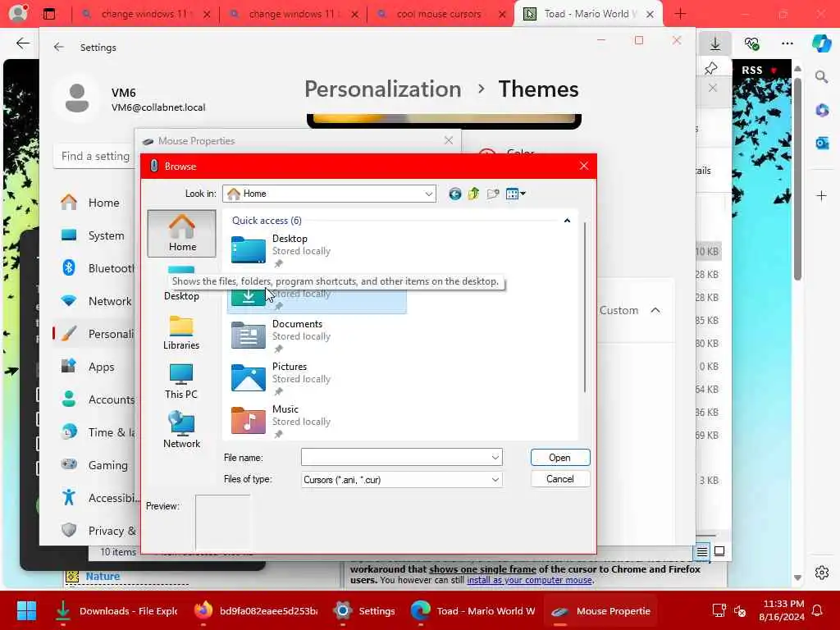Open the Desktop folder in Quick access list
The width and height of the screenshot is (840, 630).
[316, 250]
